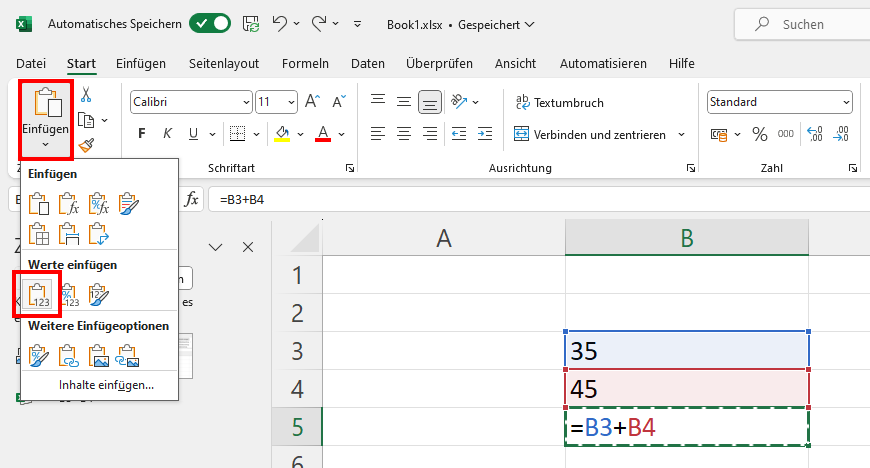Apply the yellow fill color swatch
Viewport: 870px width, 468px height.
(x=282, y=134)
